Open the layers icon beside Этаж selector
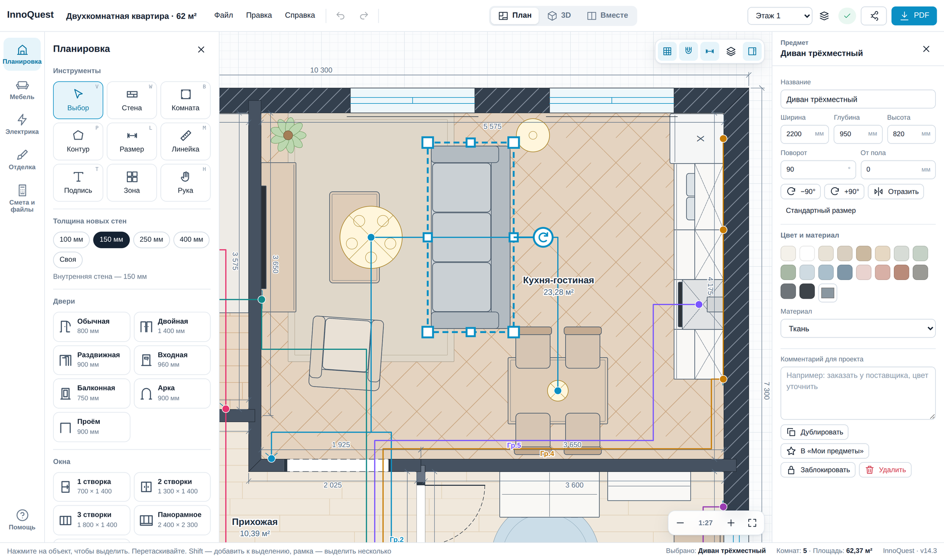 (825, 16)
